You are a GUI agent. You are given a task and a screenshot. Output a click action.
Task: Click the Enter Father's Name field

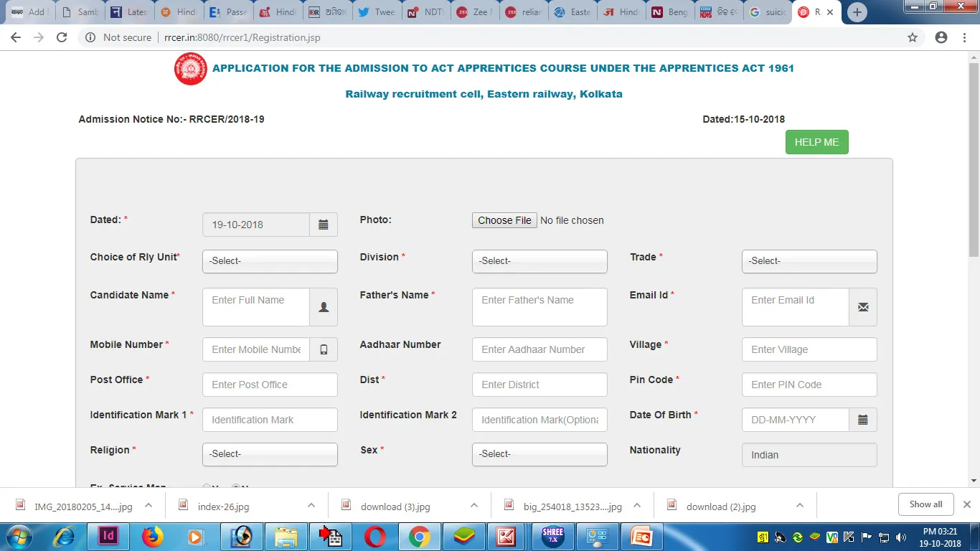click(540, 307)
